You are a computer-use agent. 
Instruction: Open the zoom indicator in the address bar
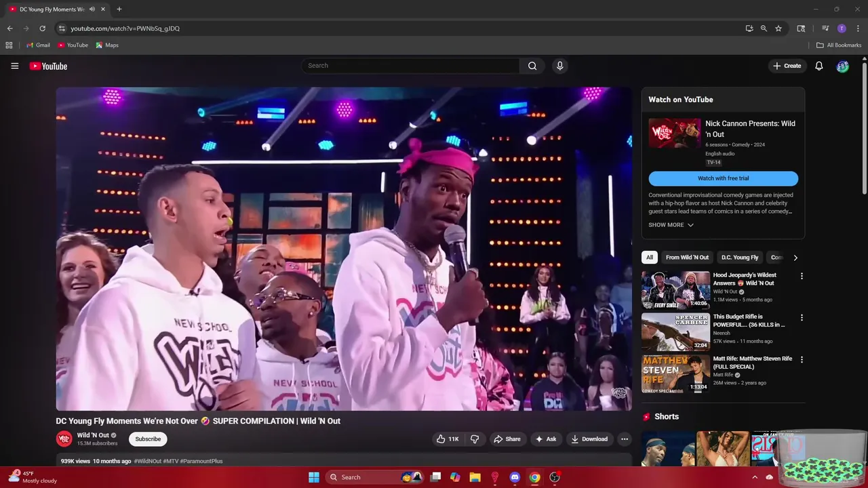coord(764,28)
